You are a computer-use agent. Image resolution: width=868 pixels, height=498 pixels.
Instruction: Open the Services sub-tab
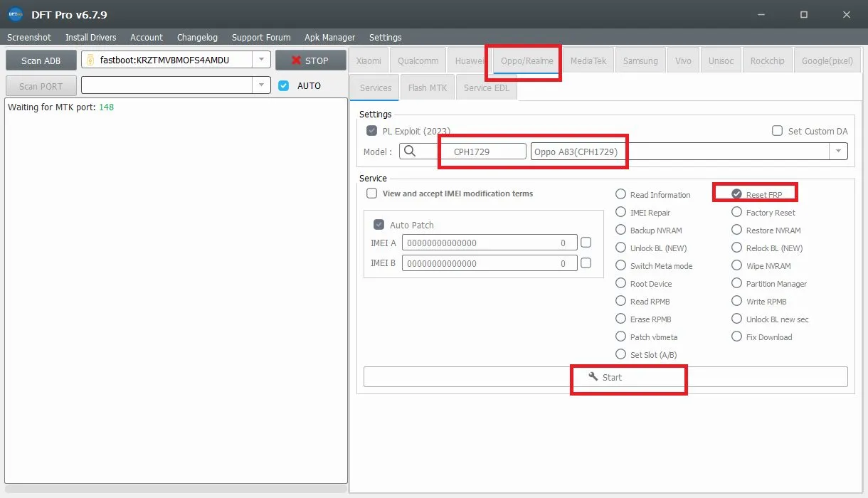click(x=376, y=88)
